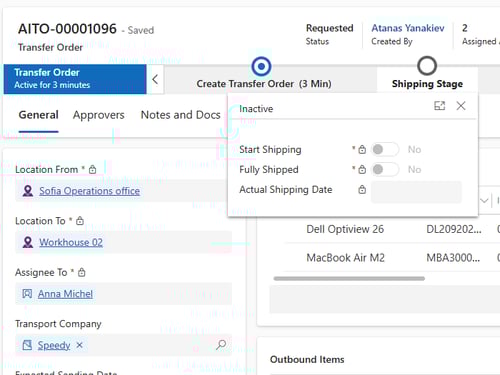Image resolution: width=500 pixels, height=375 pixels.
Task: Collapse the process bar with the left chevron
Action: pyautogui.click(x=155, y=79)
